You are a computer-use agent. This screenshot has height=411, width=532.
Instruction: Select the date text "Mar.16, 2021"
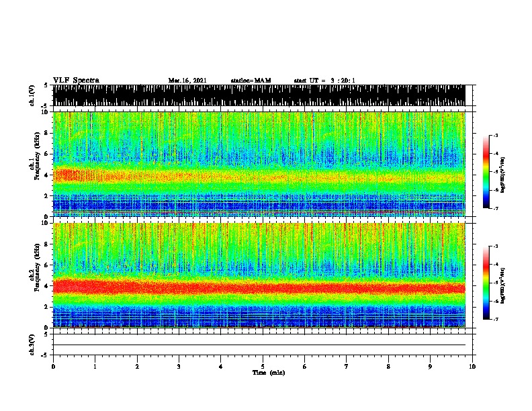187,81
